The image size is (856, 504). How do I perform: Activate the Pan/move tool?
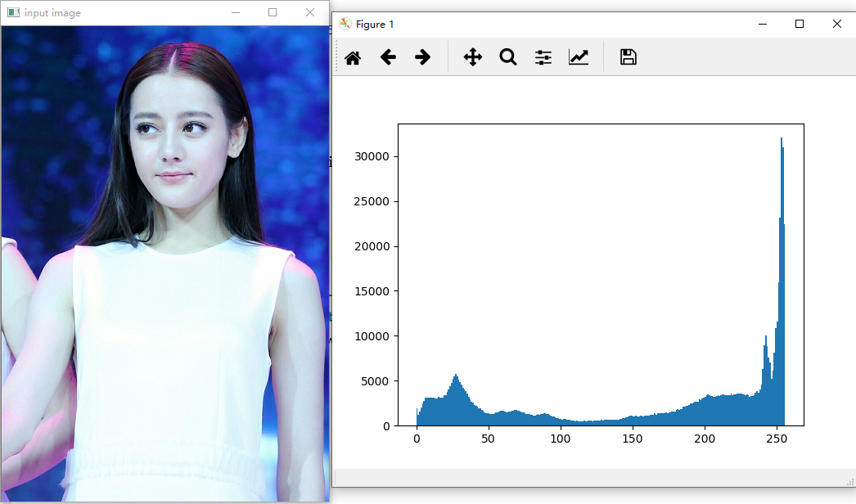[x=472, y=57]
